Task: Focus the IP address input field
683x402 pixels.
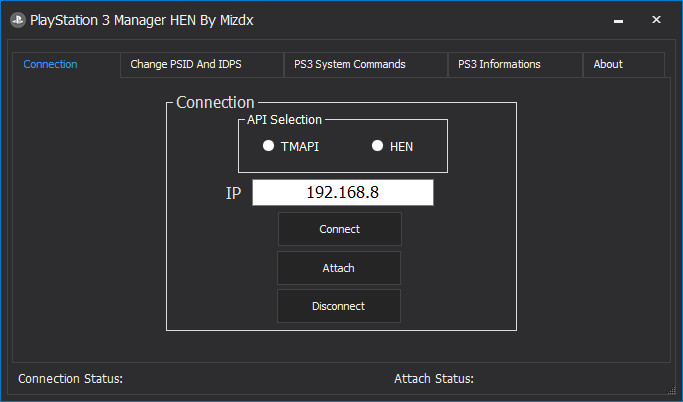Action: click(x=343, y=193)
